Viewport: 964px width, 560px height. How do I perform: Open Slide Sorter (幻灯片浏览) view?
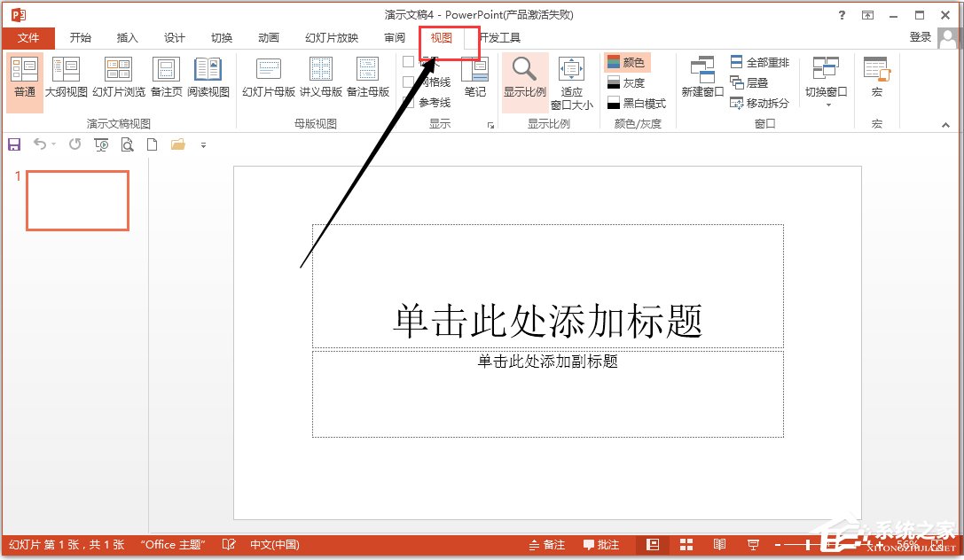pos(119,77)
